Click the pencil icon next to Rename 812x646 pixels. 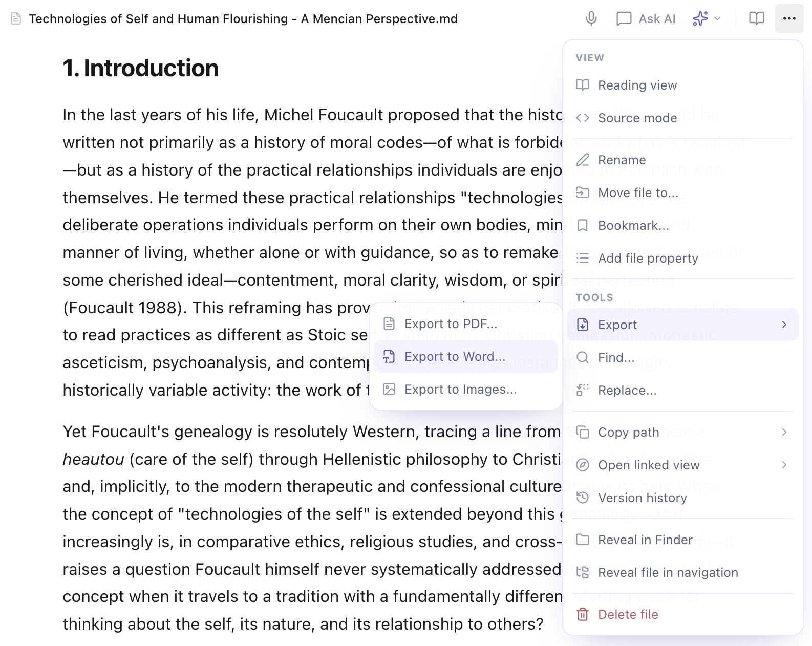click(583, 160)
